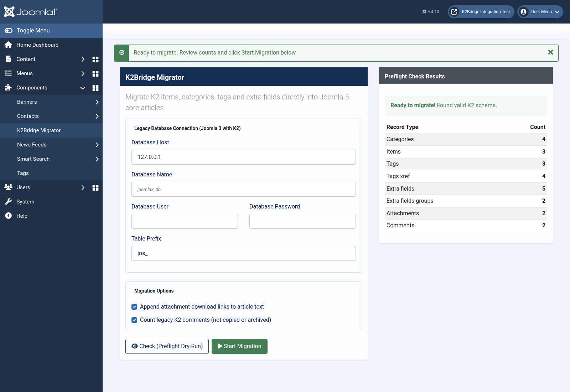Focus the Table Prefix field

pos(244,253)
